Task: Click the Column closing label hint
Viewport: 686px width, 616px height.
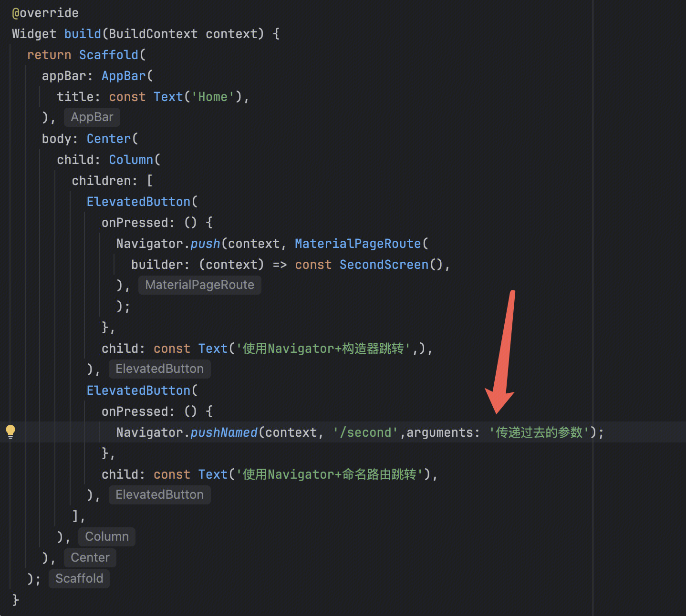Action: click(107, 537)
